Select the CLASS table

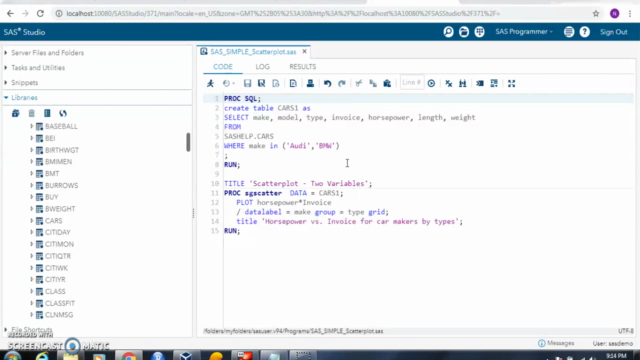(55, 291)
